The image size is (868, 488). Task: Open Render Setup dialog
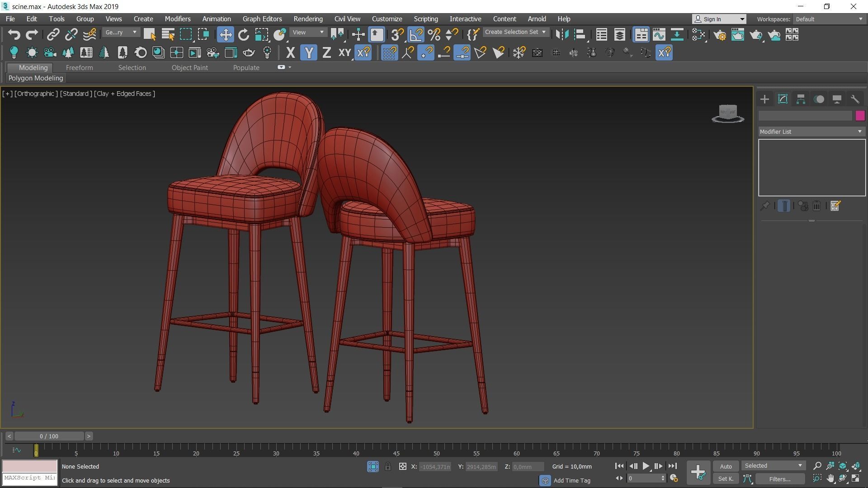pos(720,35)
